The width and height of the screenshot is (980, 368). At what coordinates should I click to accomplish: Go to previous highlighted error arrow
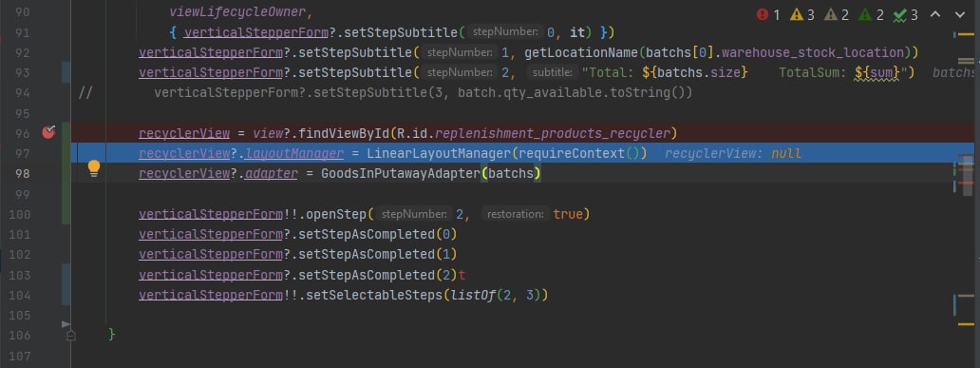(x=935, y=14)
